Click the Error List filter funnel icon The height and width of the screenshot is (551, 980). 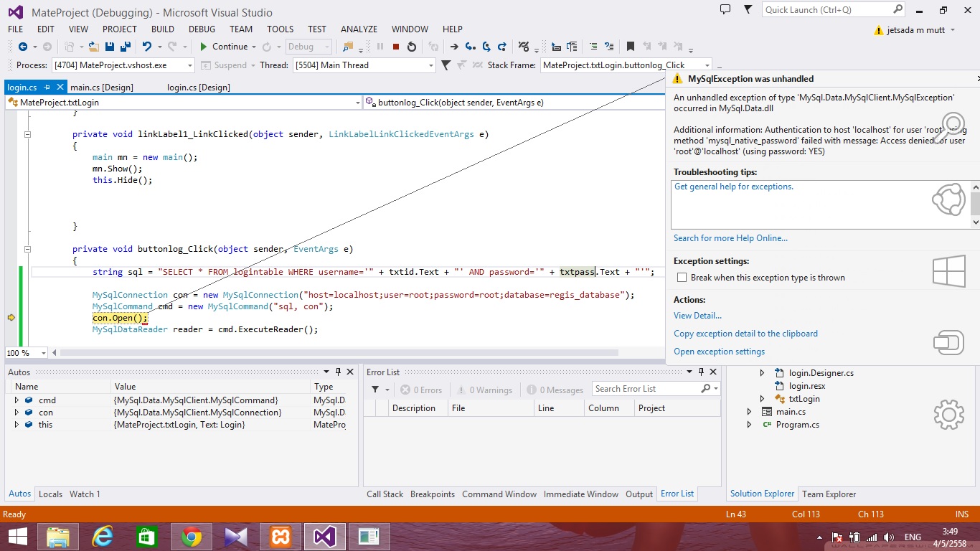click(374, 390)
